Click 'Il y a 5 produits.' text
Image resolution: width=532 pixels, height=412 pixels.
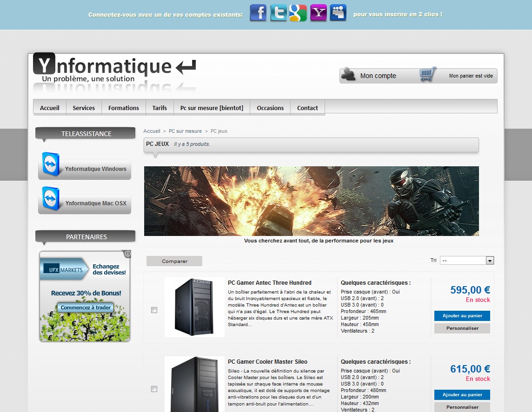pos(192,144)
